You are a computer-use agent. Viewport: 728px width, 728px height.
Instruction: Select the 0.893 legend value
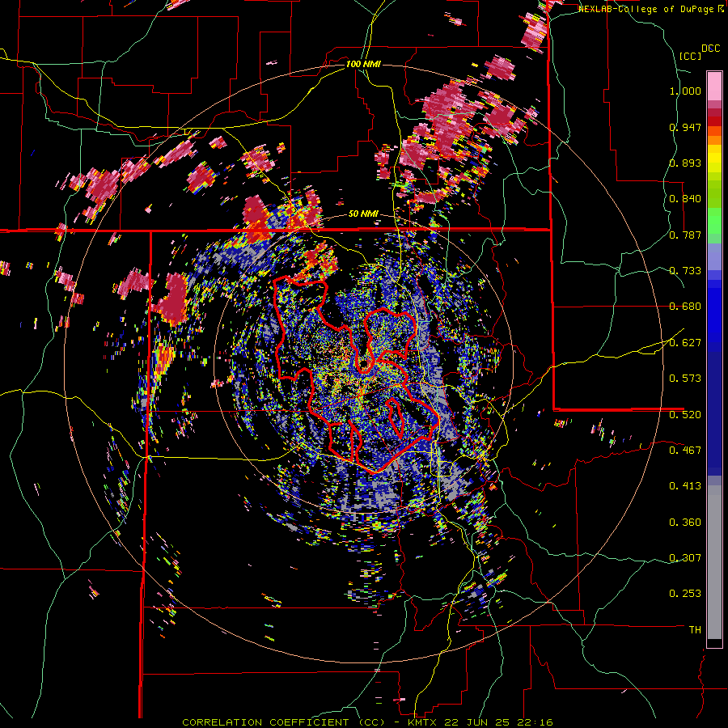coord(685,163)
